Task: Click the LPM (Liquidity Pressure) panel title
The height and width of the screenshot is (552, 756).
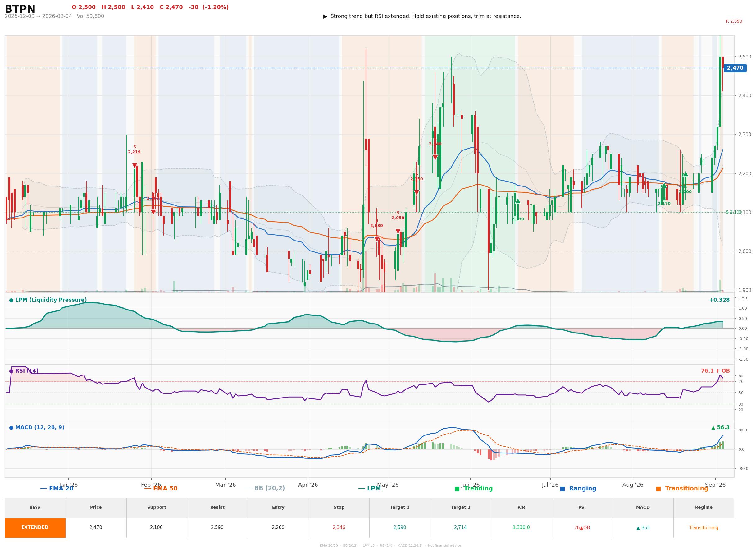Action: coord(51,300)
